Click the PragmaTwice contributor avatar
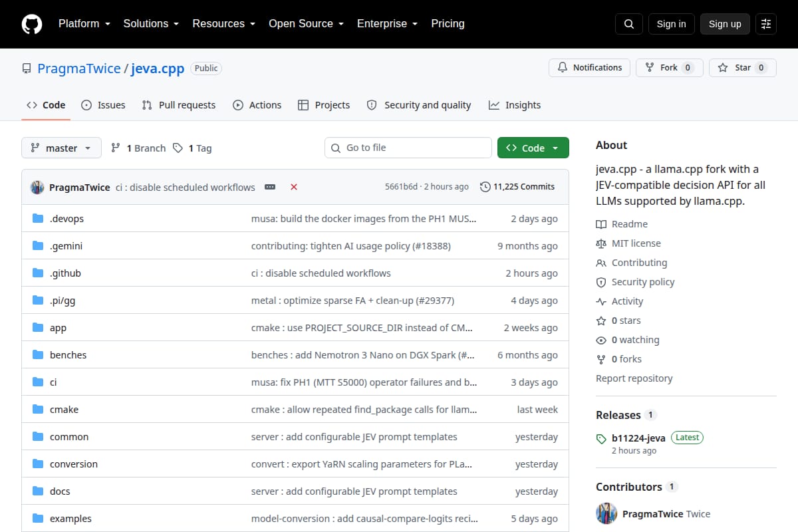This screenshot has width=798, height=532. [x=606, y=514]
